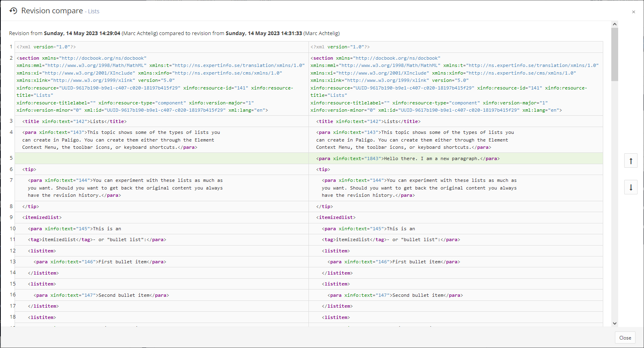The image size is (644, 348).
Task: Click the scrollbar's up arrow
Action: click(615, 24)
